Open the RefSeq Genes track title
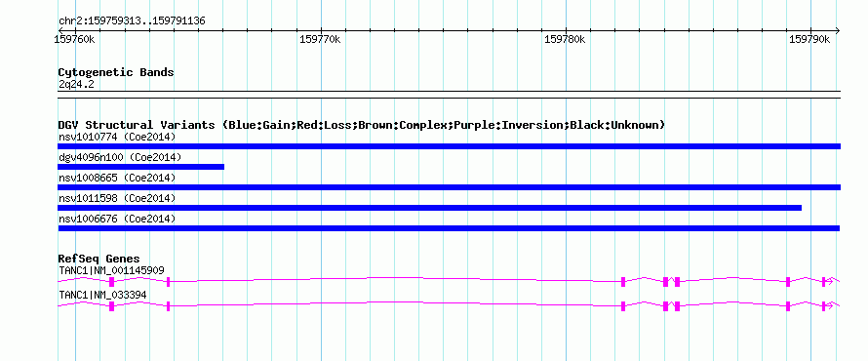The image size is (868, 361). tap(99, 259)
